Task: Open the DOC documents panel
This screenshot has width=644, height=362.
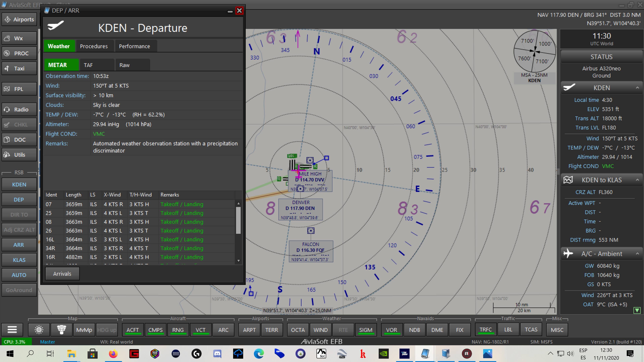Action: [x=19, y=140]
